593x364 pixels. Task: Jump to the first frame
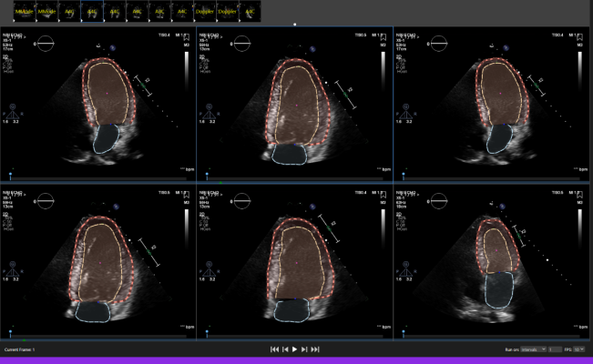(x=274, y=349)
